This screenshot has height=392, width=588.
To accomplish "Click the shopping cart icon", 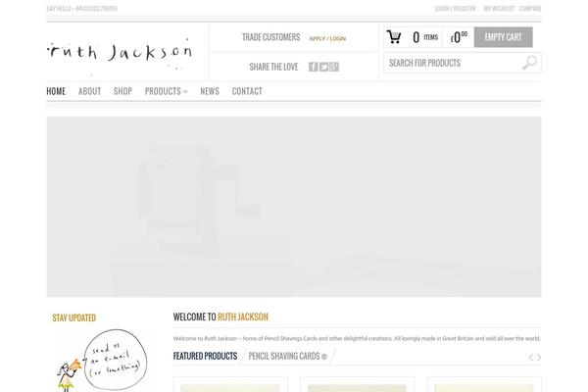I will [394, 37].
